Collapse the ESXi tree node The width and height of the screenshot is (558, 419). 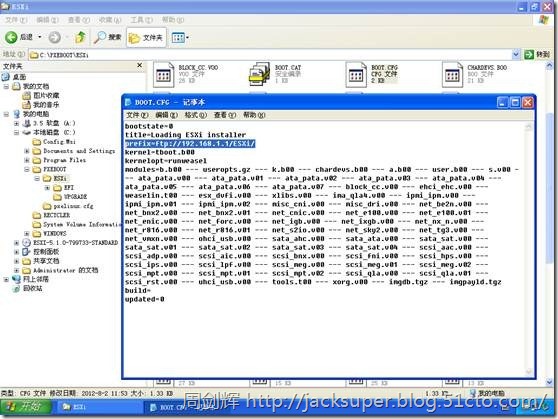pyautogui.click(x=37, y=178)
